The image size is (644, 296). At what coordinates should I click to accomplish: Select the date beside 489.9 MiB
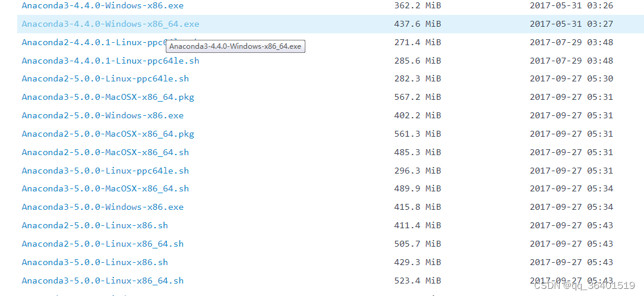pos(572,188)
